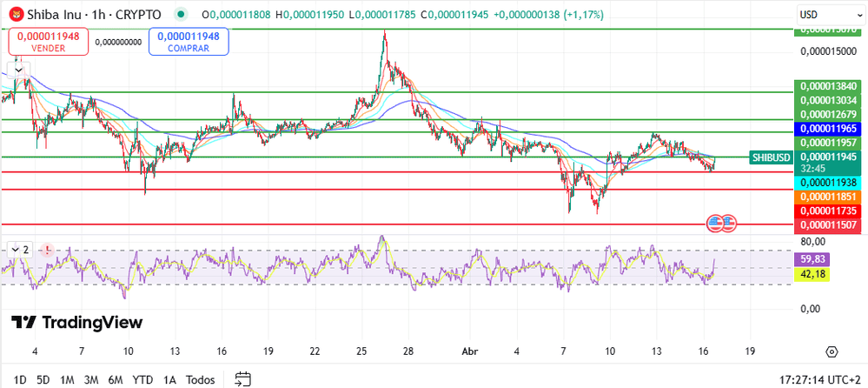This screenshot has width=868, height=388.
Task: Click the TradingView logo
Action: click(x=77, y=322)
